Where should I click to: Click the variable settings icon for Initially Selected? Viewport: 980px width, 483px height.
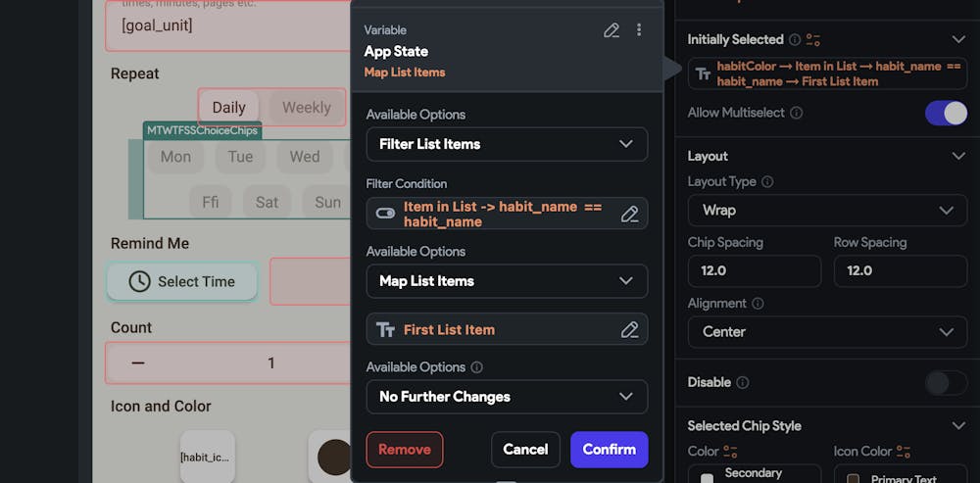coord(812,40)
